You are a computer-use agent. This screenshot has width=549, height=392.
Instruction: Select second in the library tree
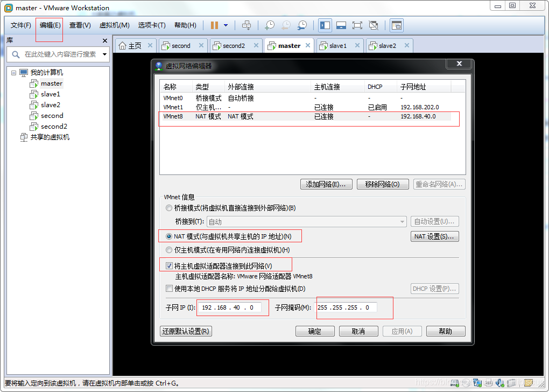52,116
